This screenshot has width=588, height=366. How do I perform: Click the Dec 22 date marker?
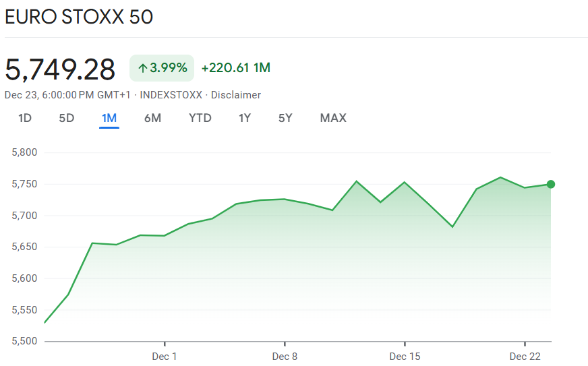tap(525, 356)
